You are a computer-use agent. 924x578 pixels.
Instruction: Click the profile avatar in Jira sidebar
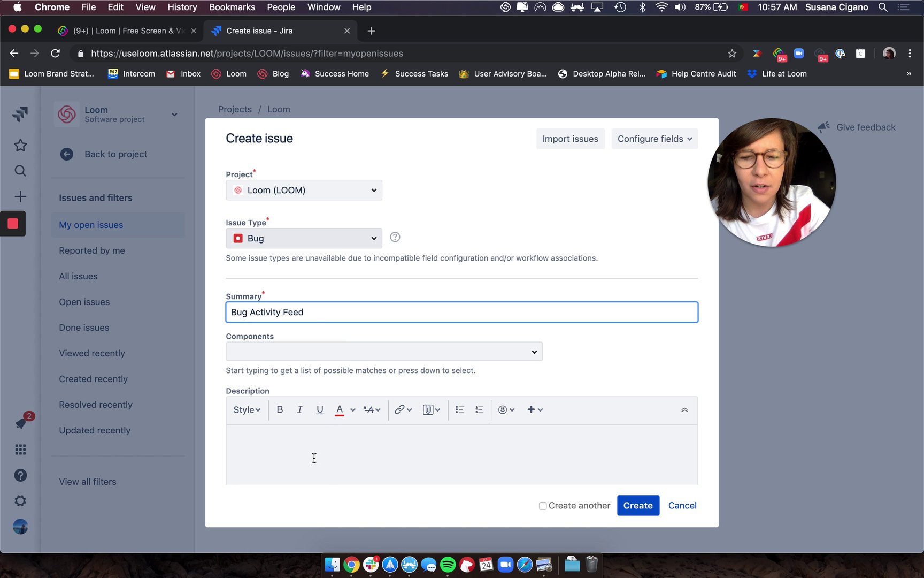pos(20,527)
